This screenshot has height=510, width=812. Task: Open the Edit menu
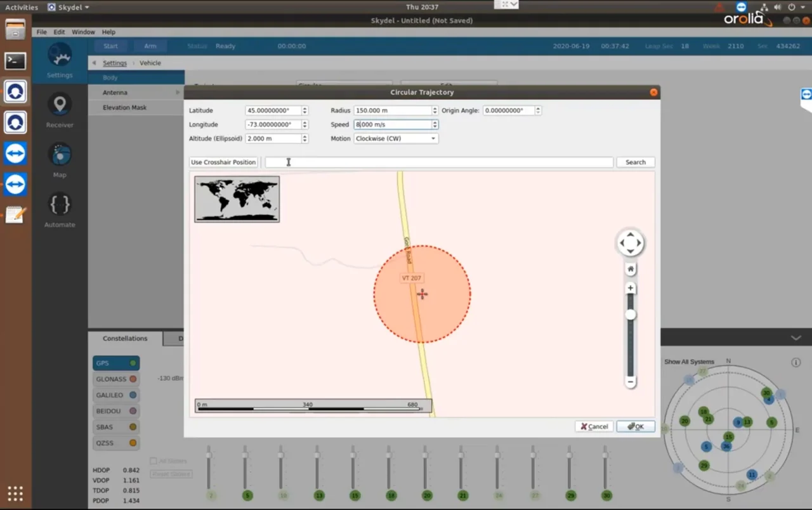59,32
